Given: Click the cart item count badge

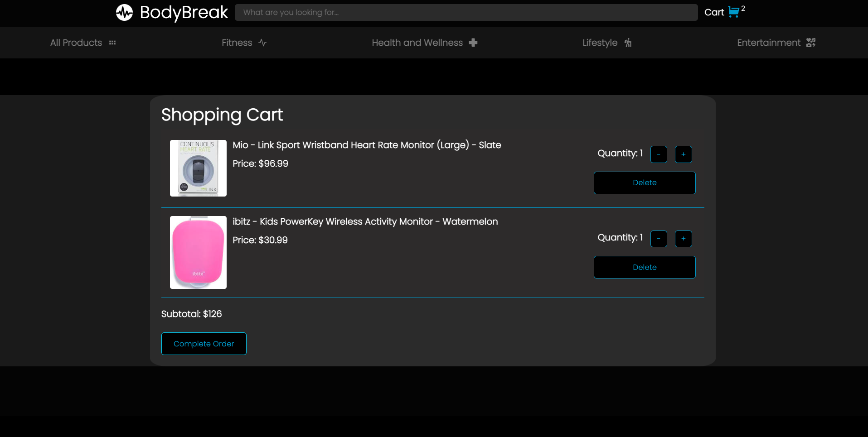Looking at the screenshot, I should coord(742,8).
